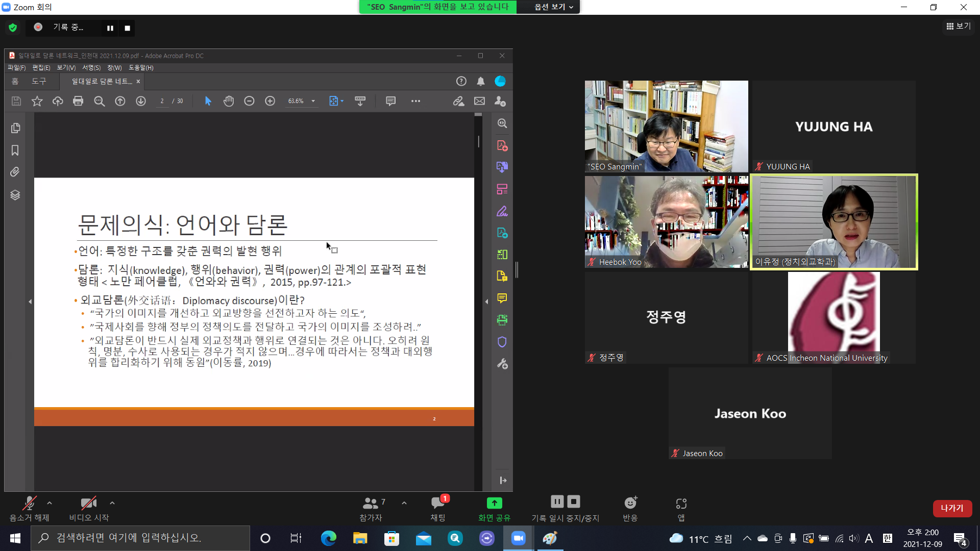Bookmark the PDF with the star icon
This screenshot has height=551, width=980.
click(x=37, y=101)
